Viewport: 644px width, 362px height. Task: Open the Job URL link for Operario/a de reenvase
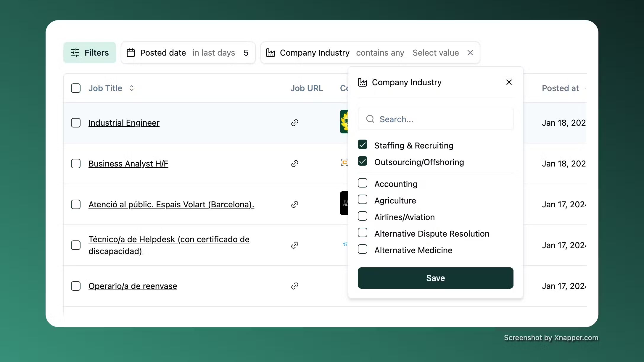pos(294,286)
